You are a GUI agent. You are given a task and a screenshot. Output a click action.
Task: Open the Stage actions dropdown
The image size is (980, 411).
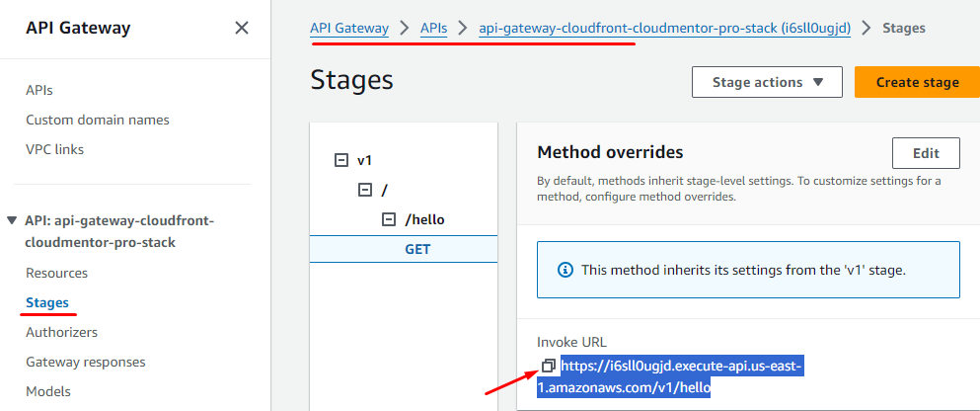pos(767,82)
